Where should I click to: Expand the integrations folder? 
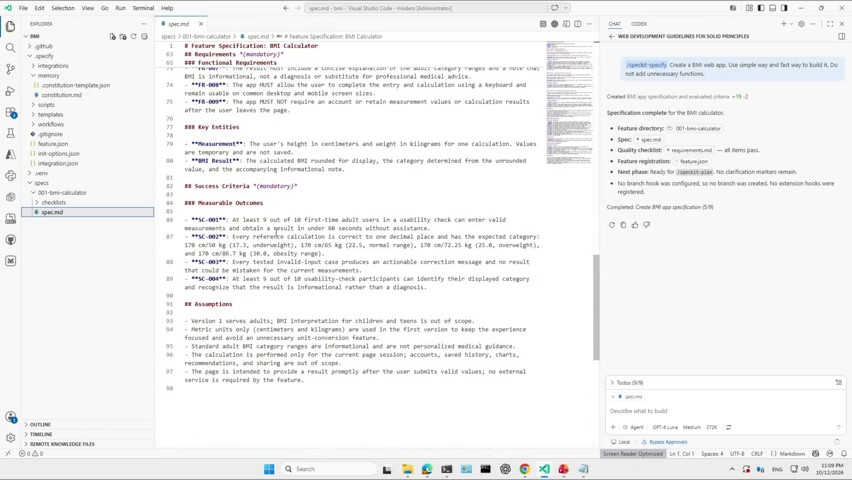(53, 66)
